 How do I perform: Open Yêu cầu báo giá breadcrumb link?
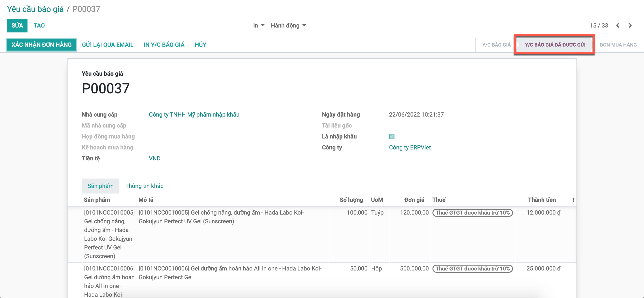coord(35,9)
